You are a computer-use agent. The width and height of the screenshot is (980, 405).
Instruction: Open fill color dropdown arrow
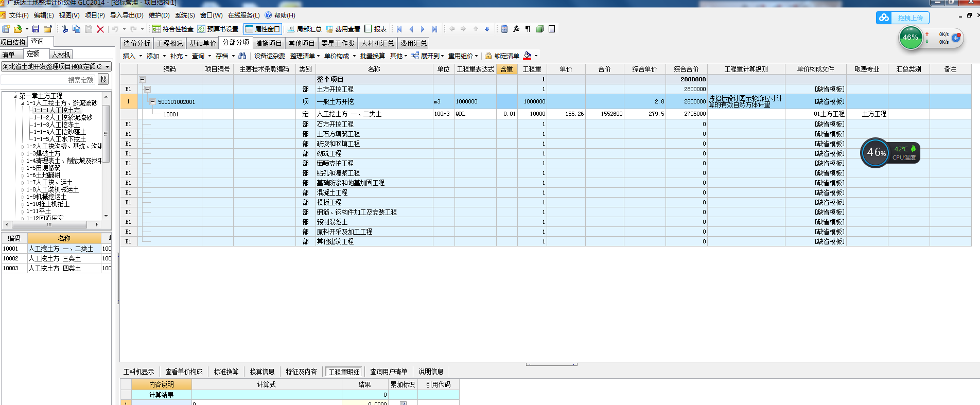(536, 56)
